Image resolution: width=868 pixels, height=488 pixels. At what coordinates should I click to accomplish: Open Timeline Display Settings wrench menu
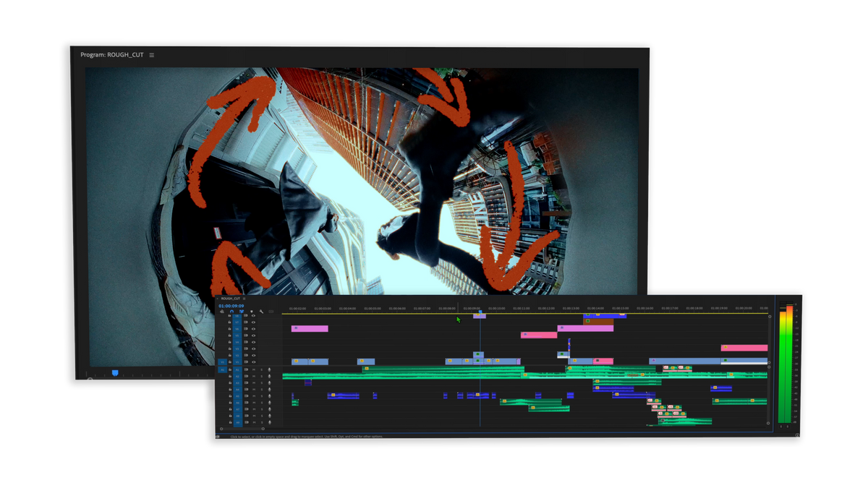tap(261, 312)
